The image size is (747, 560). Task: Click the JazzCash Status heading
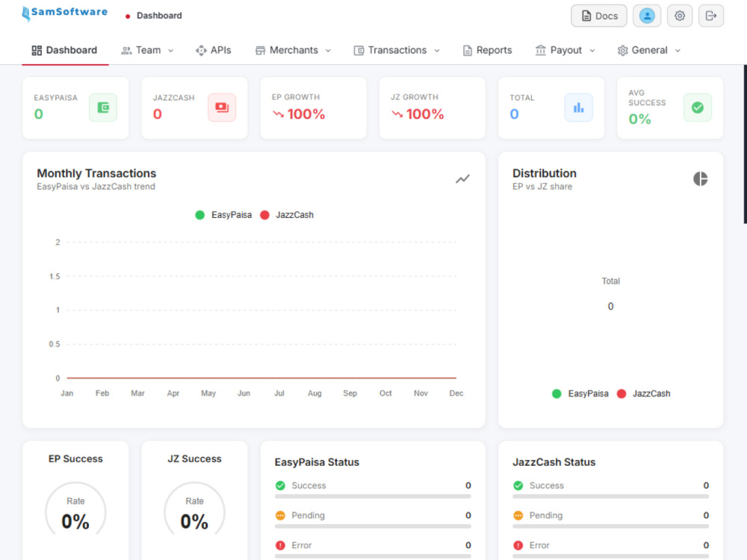click(x=554, y=462)
